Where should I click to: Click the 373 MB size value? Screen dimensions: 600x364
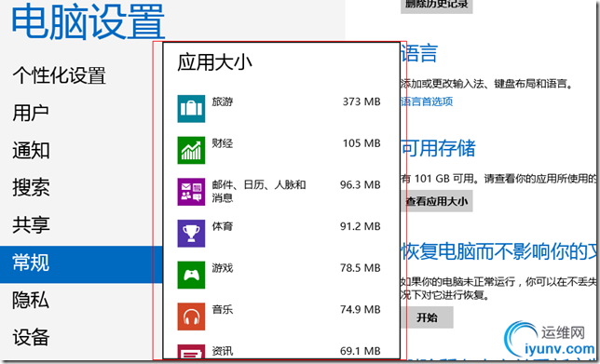[x=361, y=101]
